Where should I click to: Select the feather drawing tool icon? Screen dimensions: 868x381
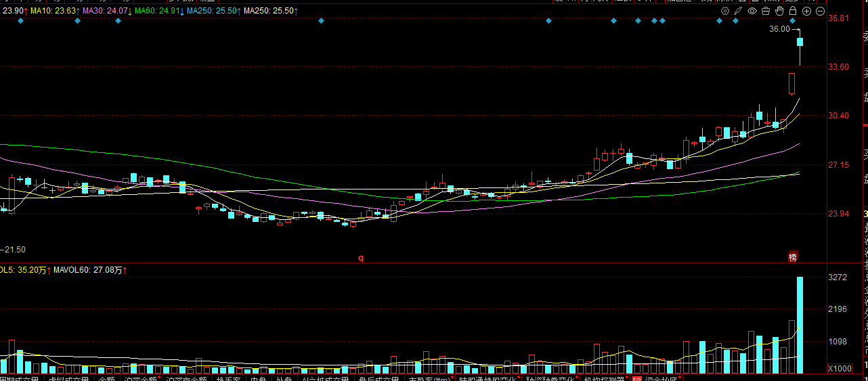click(x=739, y=11)
